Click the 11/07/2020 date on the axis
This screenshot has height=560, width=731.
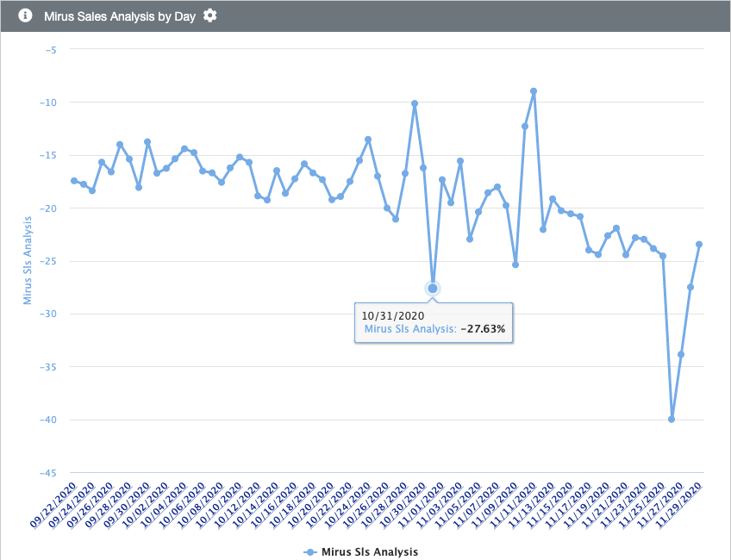coord(476,506)
